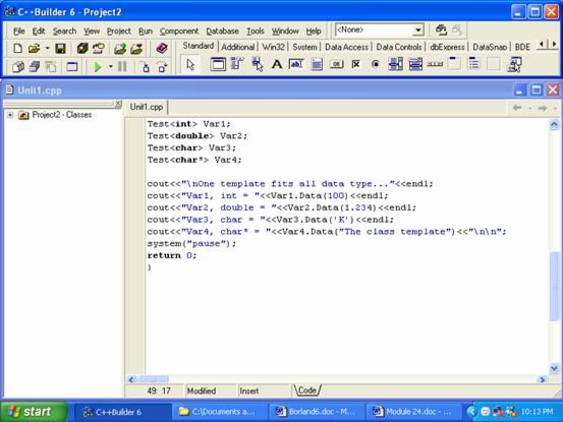This screenshot has height=422, width=563.
Task: Select the Edit box component icon
Action: (x=296, y=65)
